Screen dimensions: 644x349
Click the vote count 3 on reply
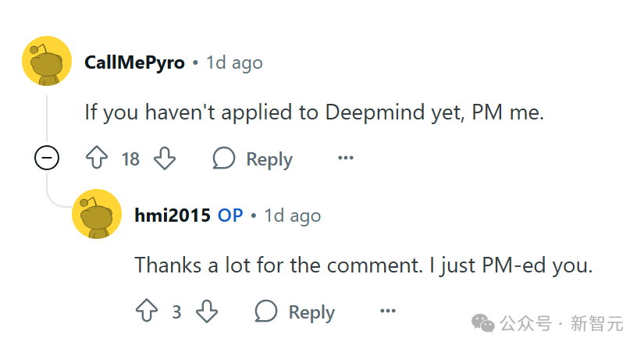click(x=176, y=312)
